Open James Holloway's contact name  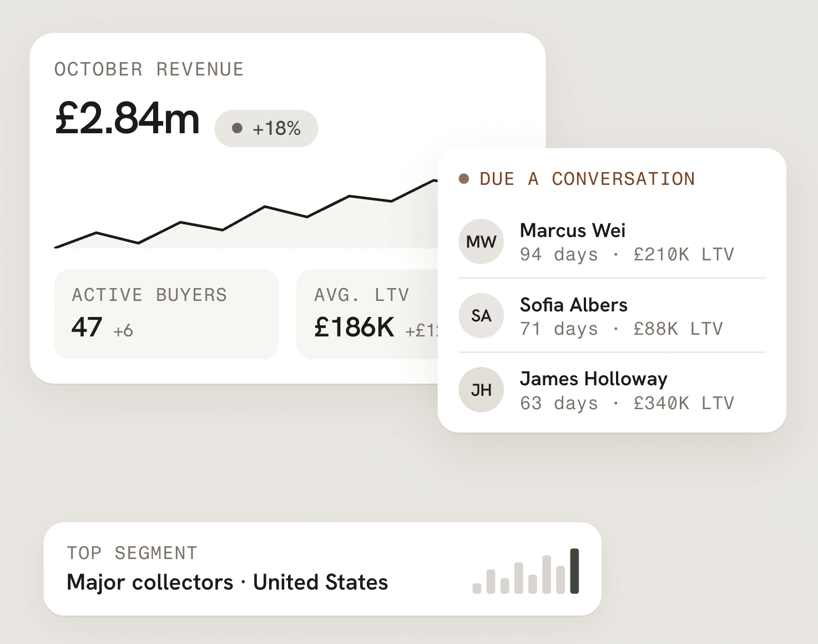pos(593,379)
